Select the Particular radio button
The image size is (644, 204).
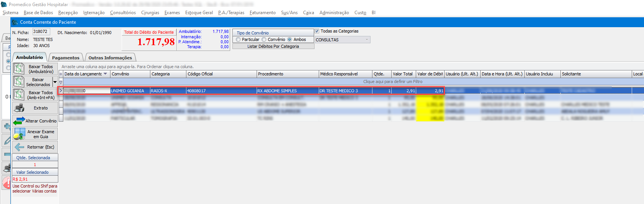[239, 39]
